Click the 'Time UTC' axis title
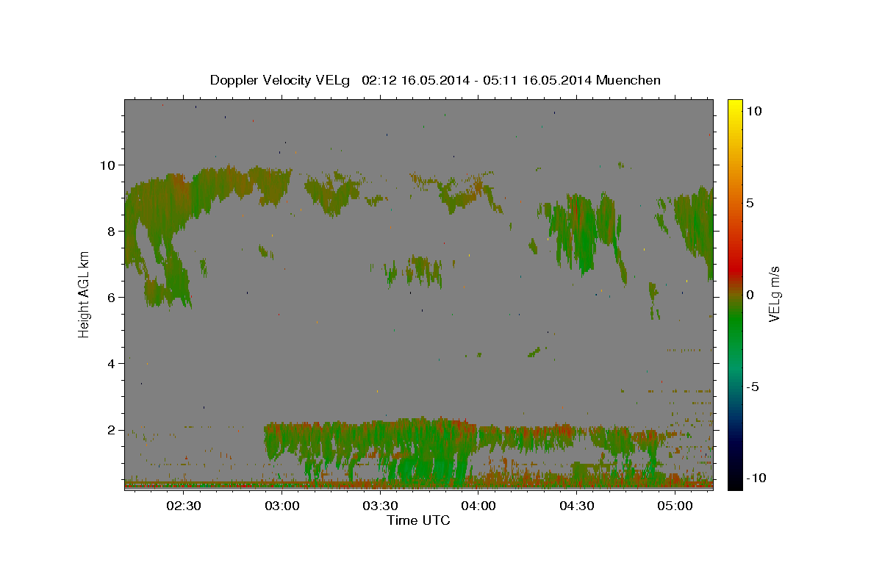 point(418,520)
